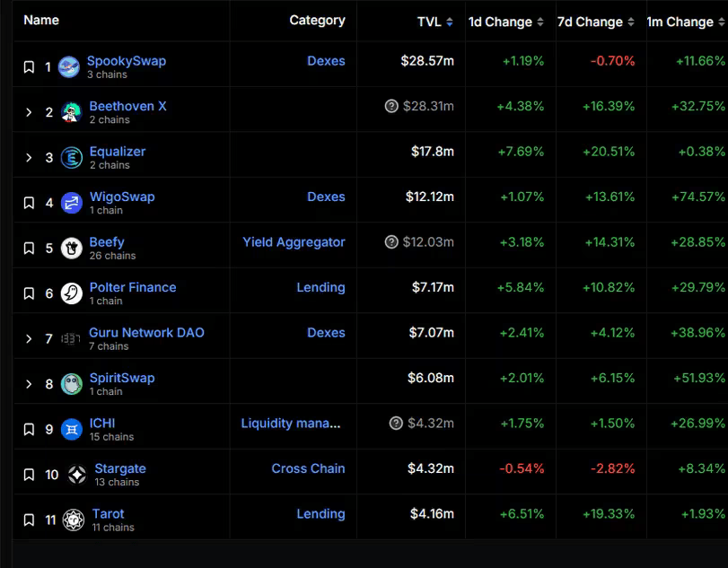Toggle bookmark for Tarot
728x568 pixels.
click(x=29, y=520)
